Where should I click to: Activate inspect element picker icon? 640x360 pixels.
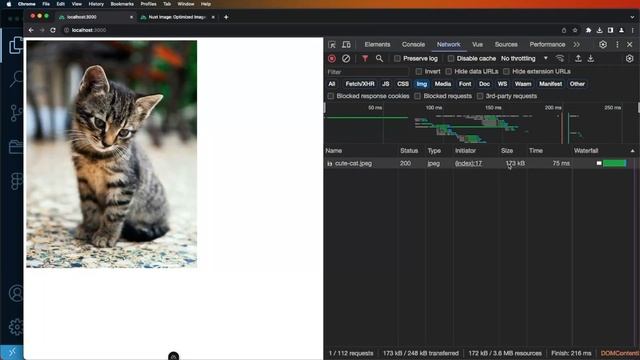[332, 44]
